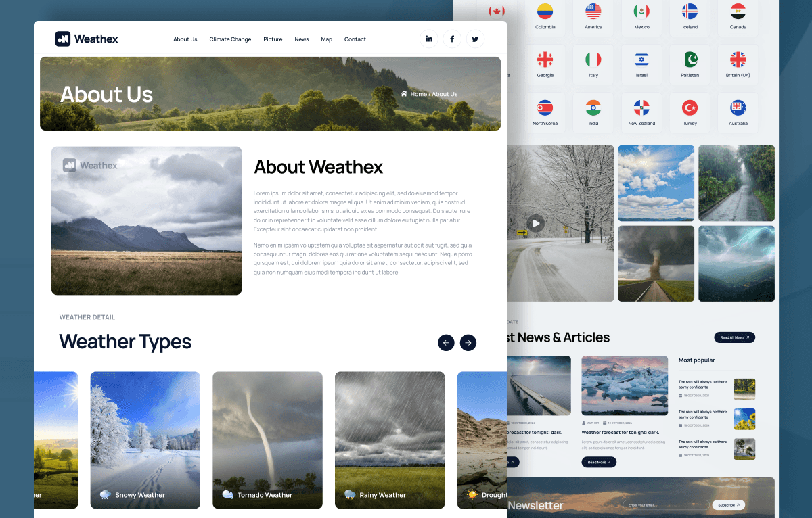This screenshot has height=518, width=812.
Task: Click the LinkedIn social icon
Action: (429, 39)
